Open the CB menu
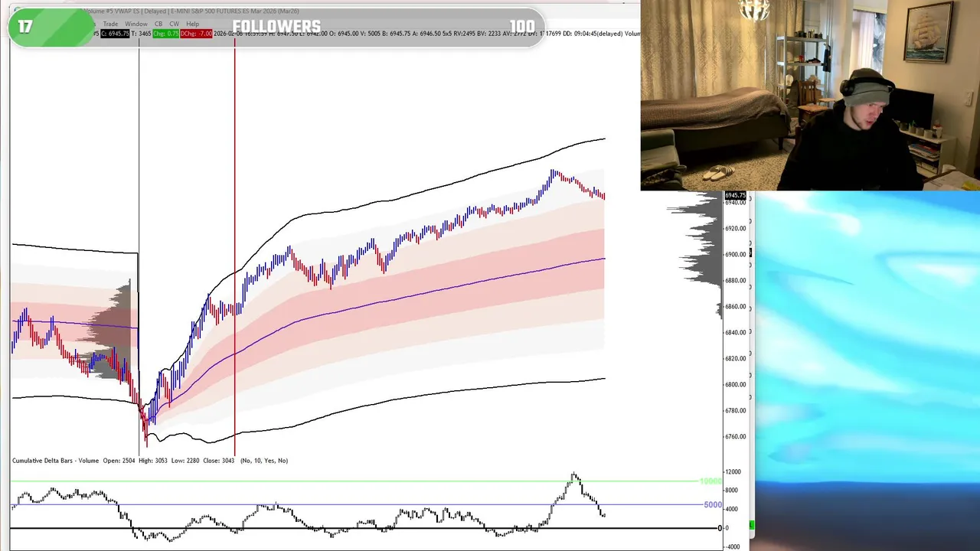 coord(158,24)
